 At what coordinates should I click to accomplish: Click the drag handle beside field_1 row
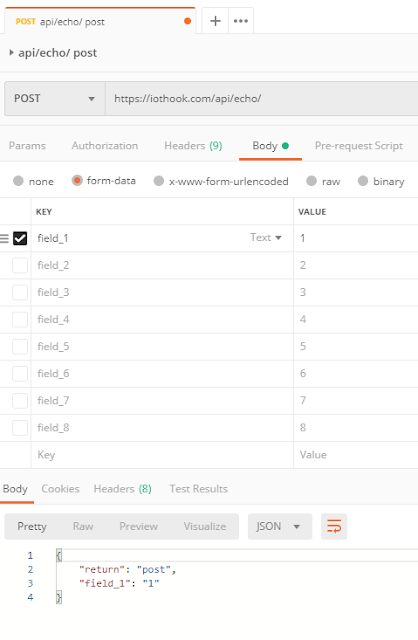pos(4,238)
